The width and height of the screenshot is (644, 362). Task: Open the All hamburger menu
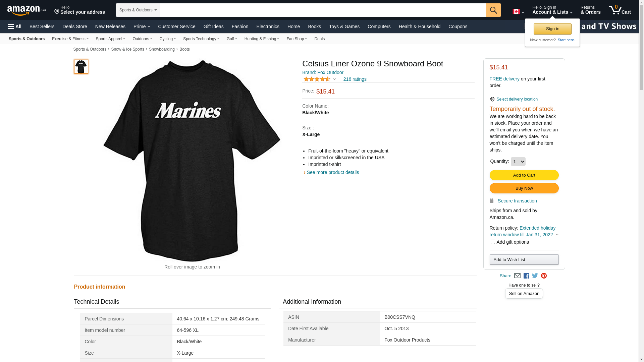15,26
